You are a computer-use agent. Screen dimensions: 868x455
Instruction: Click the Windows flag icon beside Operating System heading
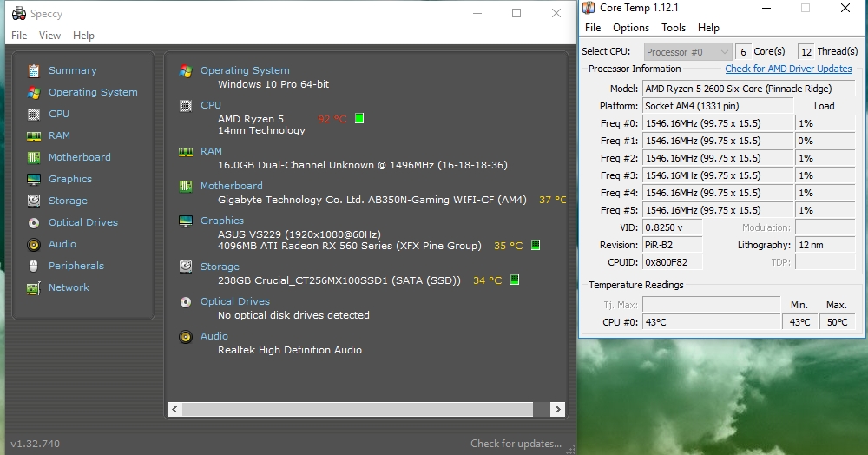(x=186, y=71)
